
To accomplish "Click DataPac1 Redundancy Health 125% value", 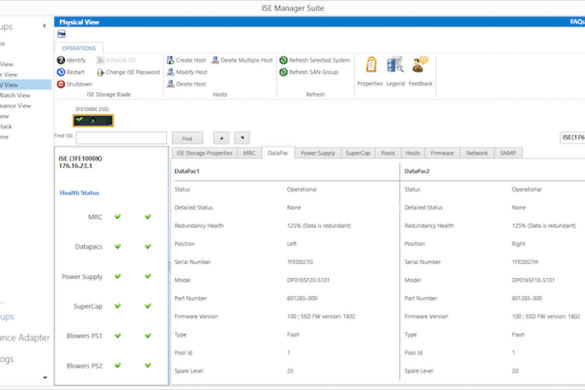I will (319, 226).
